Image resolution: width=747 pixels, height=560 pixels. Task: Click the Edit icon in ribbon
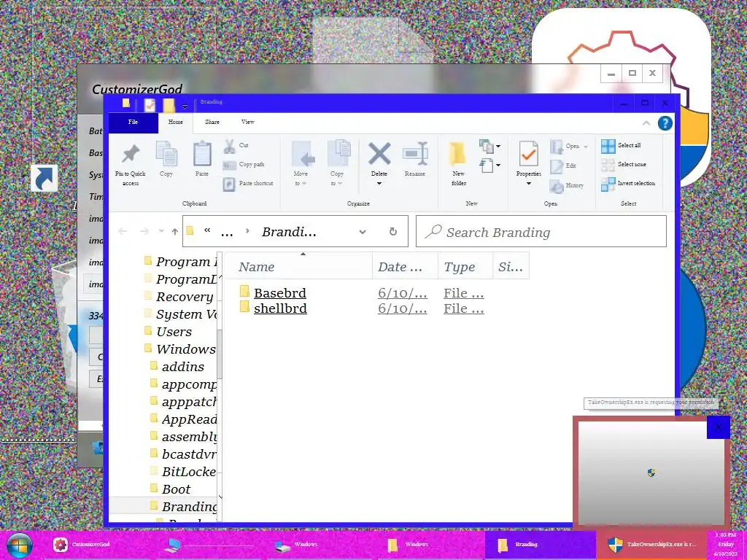pos(557,166)
